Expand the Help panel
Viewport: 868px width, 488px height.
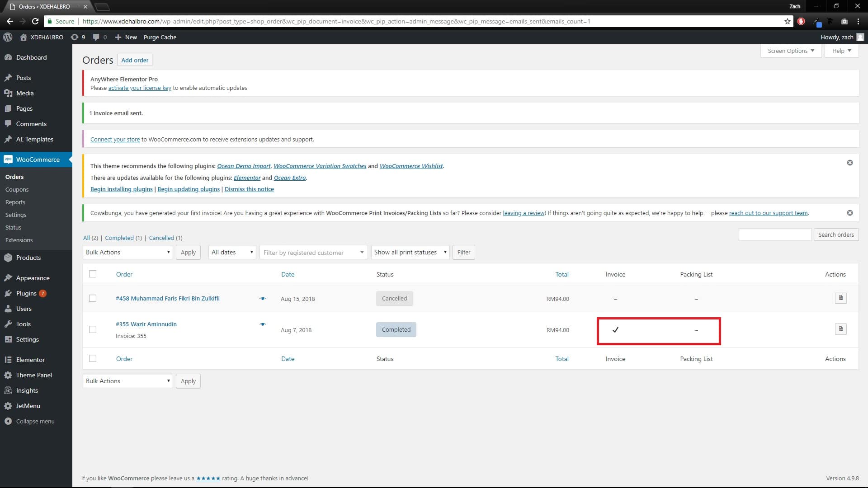[841, 51]
